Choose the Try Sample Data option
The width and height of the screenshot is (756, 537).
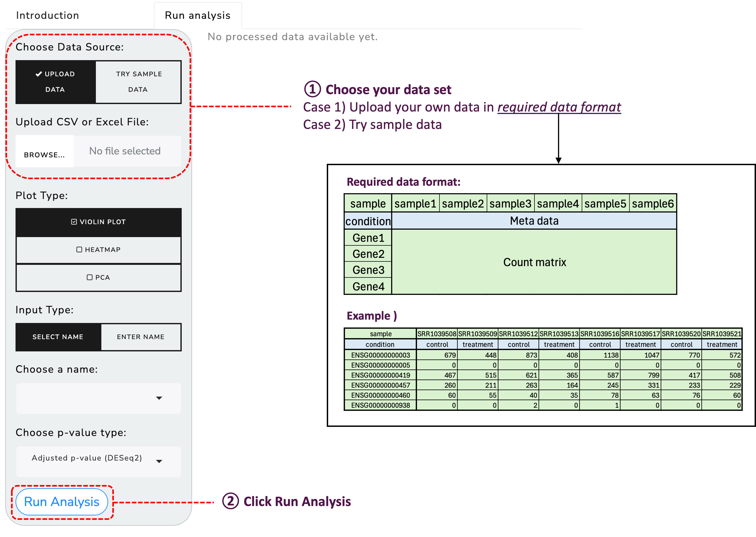point(139,82)
